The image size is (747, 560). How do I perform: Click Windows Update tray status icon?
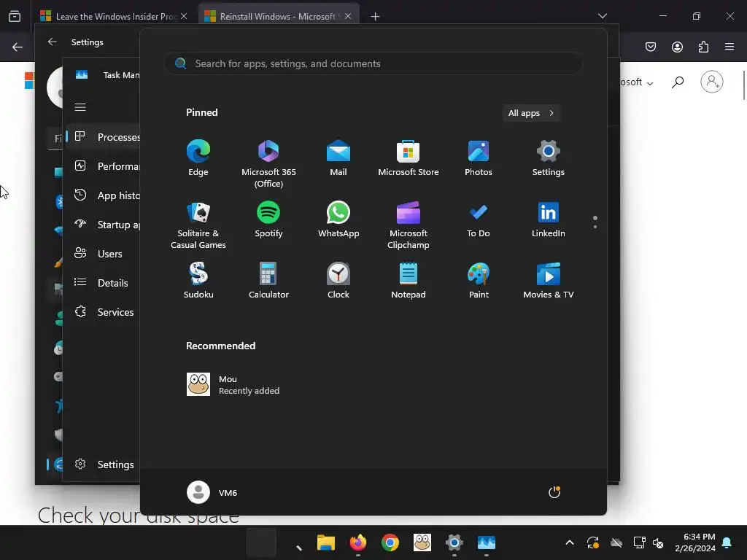click(x=593, y=542)
